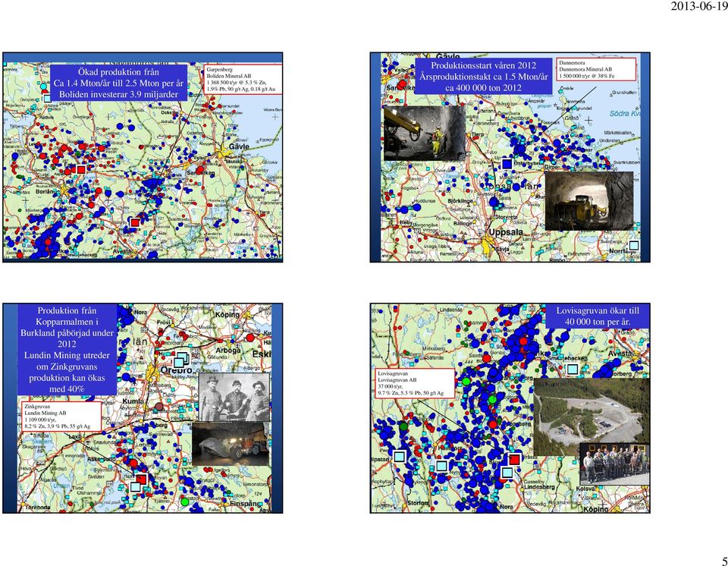
Task: Click the Björklinge label on Dannemora map
Action: click(x=460, y=201)
